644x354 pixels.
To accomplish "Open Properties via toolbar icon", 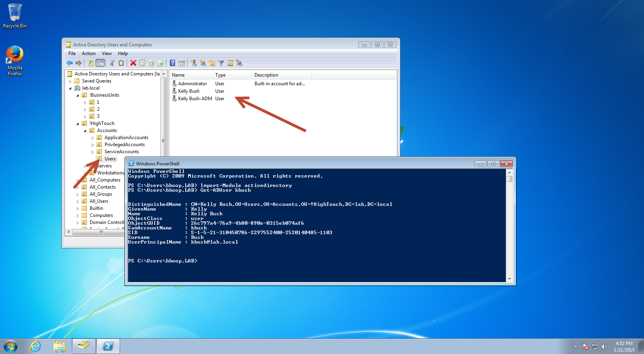I will pyautogui.click(x=142, y=63).
